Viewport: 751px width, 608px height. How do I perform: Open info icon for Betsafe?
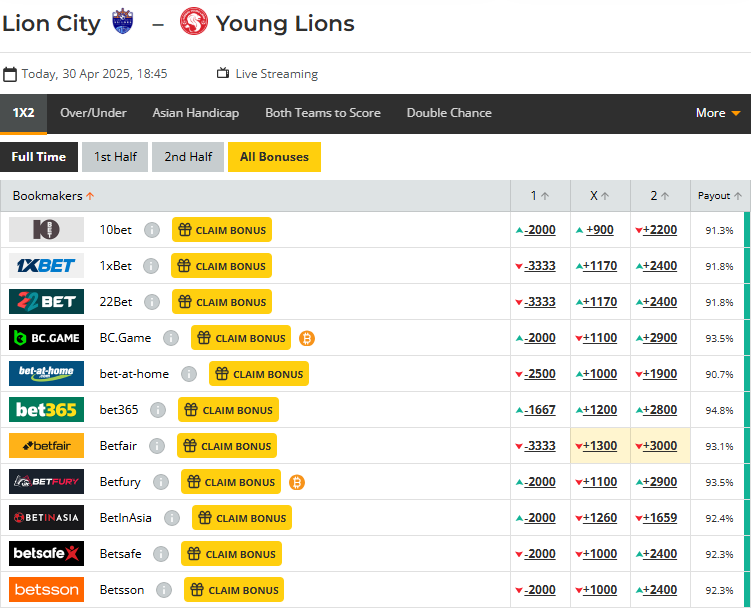pyautogui.click(x=161, y=554)
